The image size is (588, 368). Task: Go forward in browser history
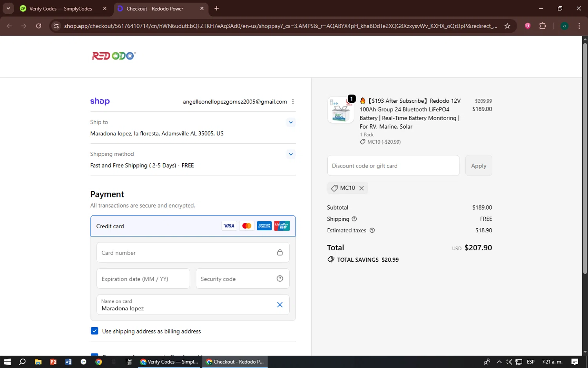click(x=24, y=26)
